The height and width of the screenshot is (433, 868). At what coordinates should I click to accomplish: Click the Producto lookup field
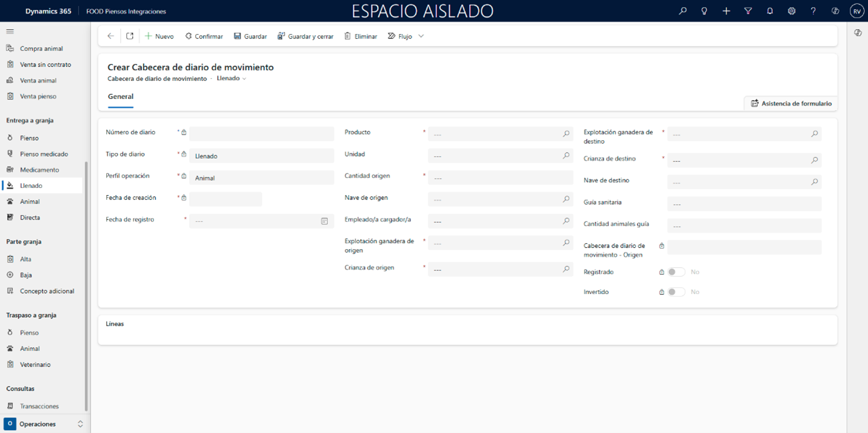[495, 134]
